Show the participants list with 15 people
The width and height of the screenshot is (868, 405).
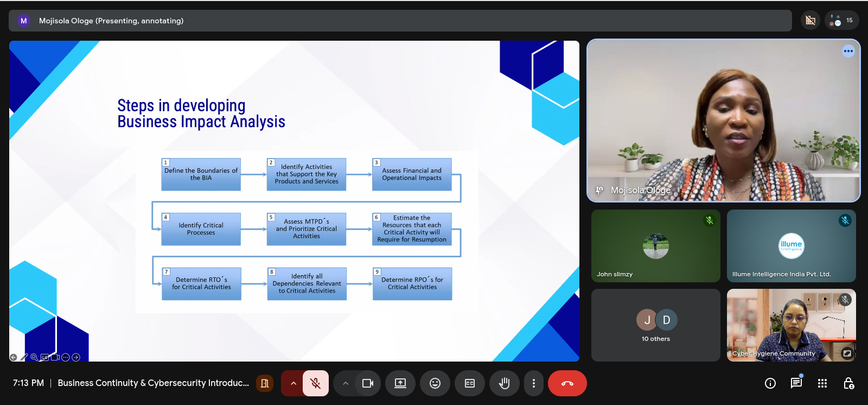tap(841, 21)
